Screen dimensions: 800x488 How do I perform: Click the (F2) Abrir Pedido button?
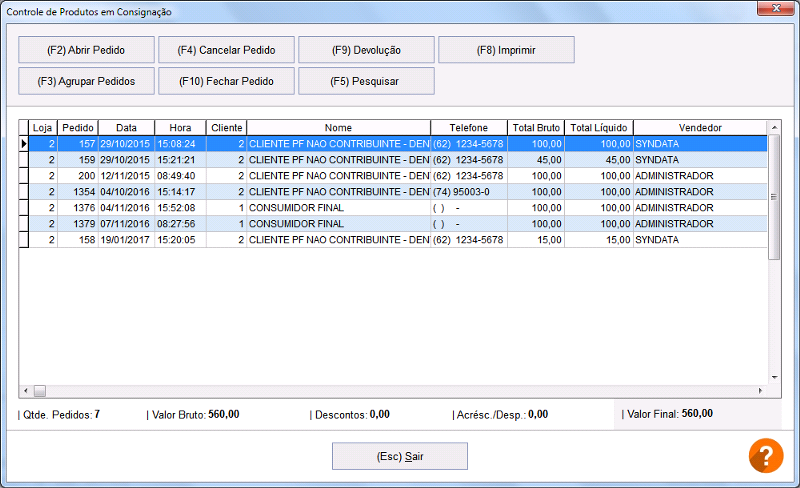(86, 50)
